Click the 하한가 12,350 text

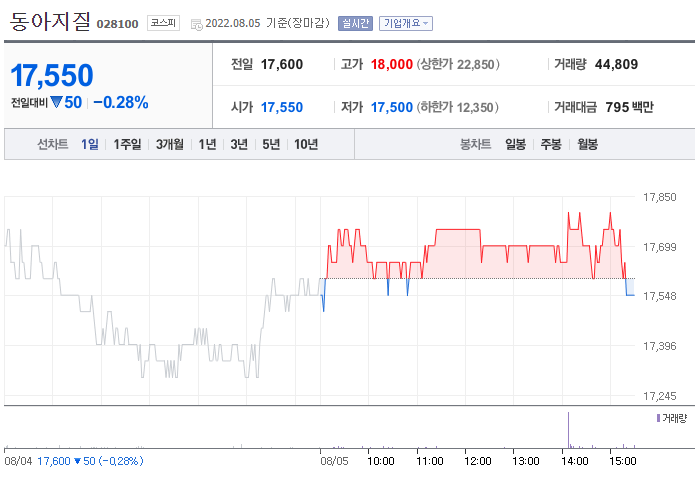457,107
